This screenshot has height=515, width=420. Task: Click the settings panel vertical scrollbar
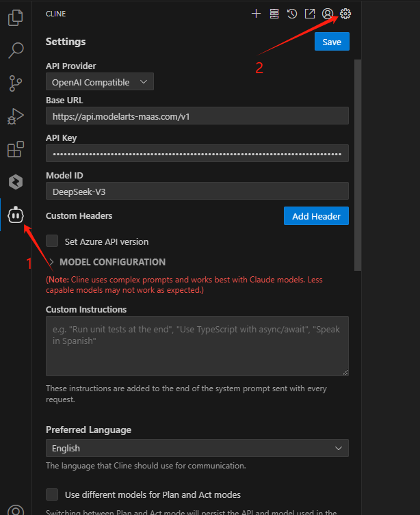(358, 166)
